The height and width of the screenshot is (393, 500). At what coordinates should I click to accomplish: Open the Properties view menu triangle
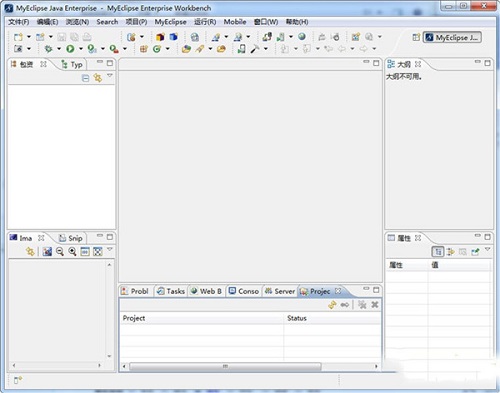coord(488,249)
